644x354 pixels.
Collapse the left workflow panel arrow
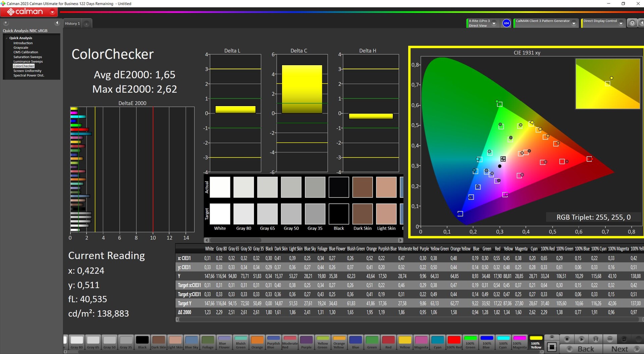[57, 23]
